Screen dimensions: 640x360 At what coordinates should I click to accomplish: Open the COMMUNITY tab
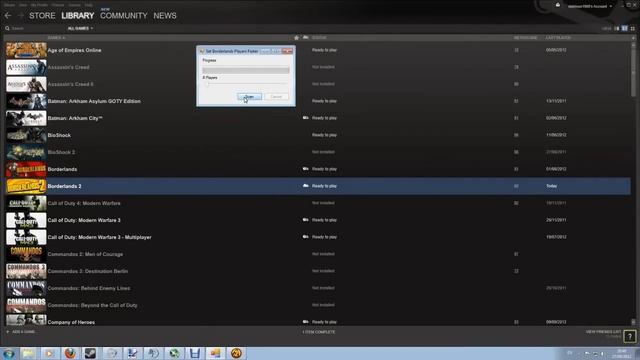pos(124,16)
